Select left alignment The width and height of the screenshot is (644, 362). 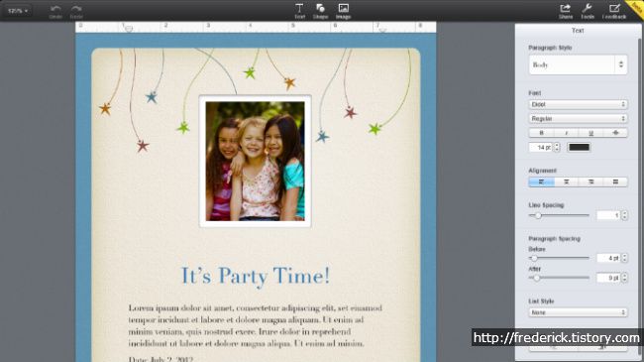[541, 181]
